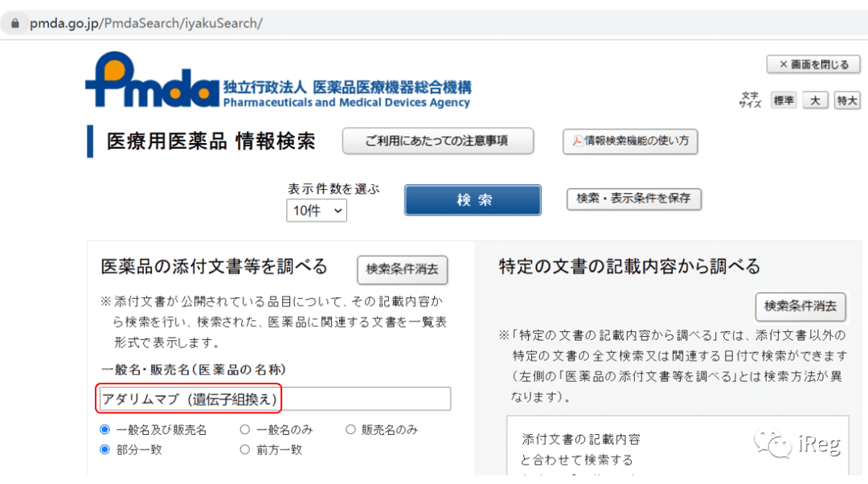Set font size to 特大
Screen dimensions: 868x484
(x=847, y=100)
